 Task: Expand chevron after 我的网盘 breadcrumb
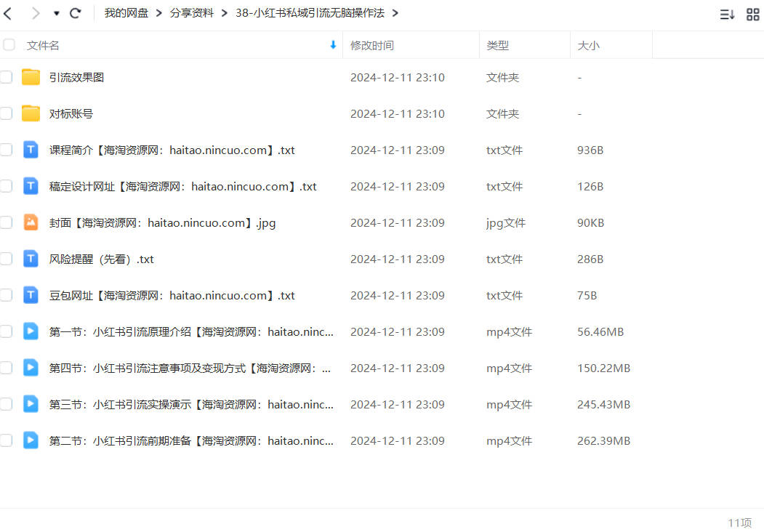point(159,13)
